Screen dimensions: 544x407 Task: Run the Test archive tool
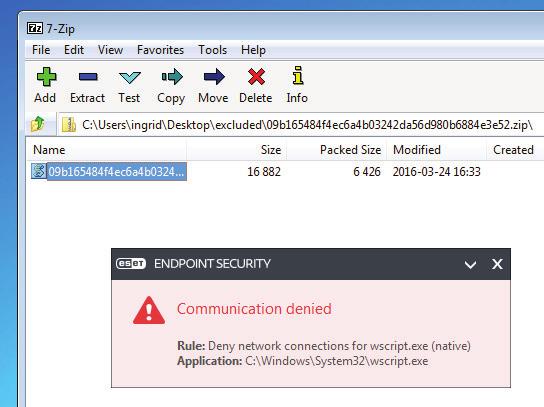[129, 77]
